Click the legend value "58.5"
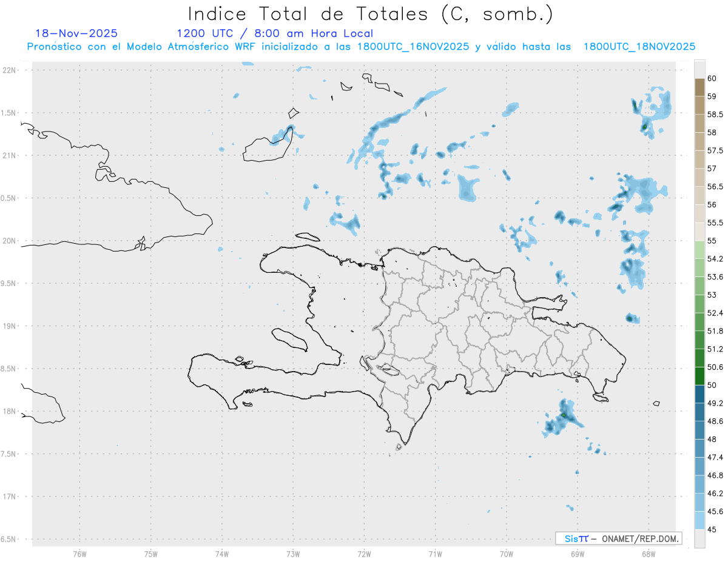Viewport: 728px width, 562px height. (x=715, y=115)
